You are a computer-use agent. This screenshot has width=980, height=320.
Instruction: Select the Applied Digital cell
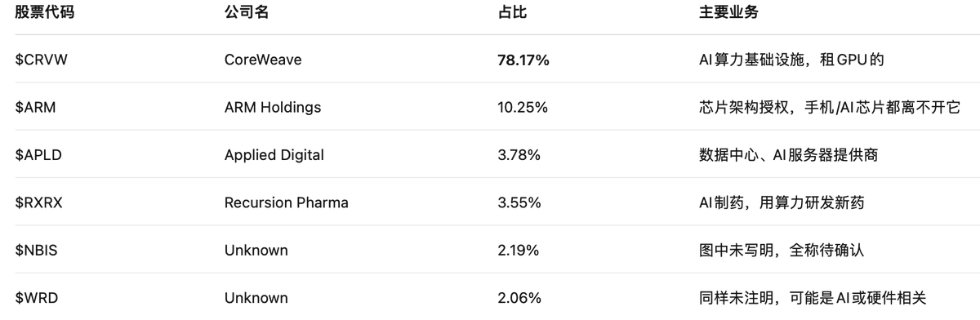[x=274, y=154]
